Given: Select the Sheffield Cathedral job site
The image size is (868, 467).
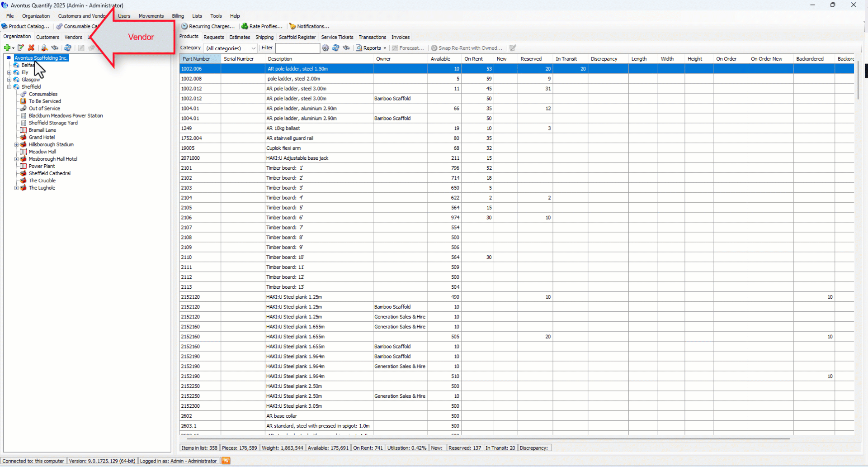Looking at the screenshot, I should pyautogui.click(x=49, y=173).
